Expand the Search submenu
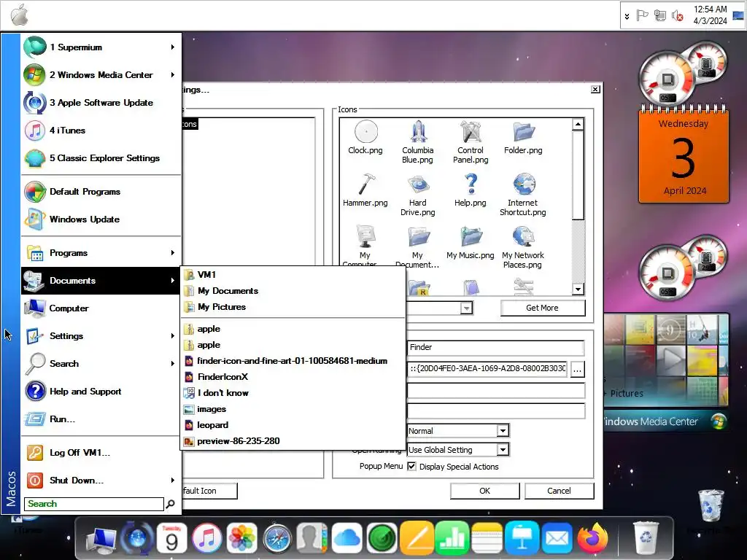Viewport: 747px width, 560px height. pyautogui.click(x=101, y=364)
